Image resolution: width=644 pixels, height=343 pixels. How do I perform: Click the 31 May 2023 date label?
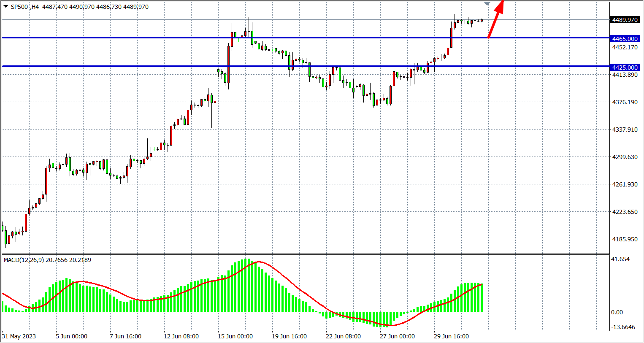(x=19, y=336)
